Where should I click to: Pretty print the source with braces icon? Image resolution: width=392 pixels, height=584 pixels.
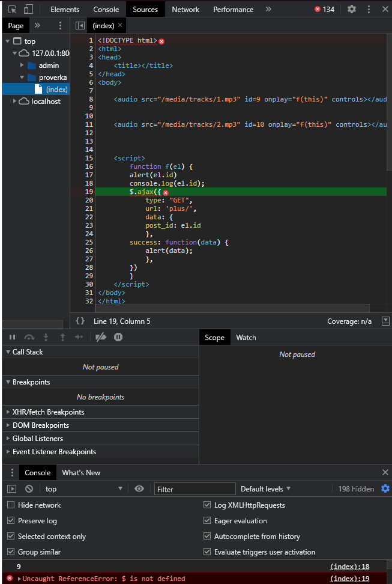click(x=80, y=321)
